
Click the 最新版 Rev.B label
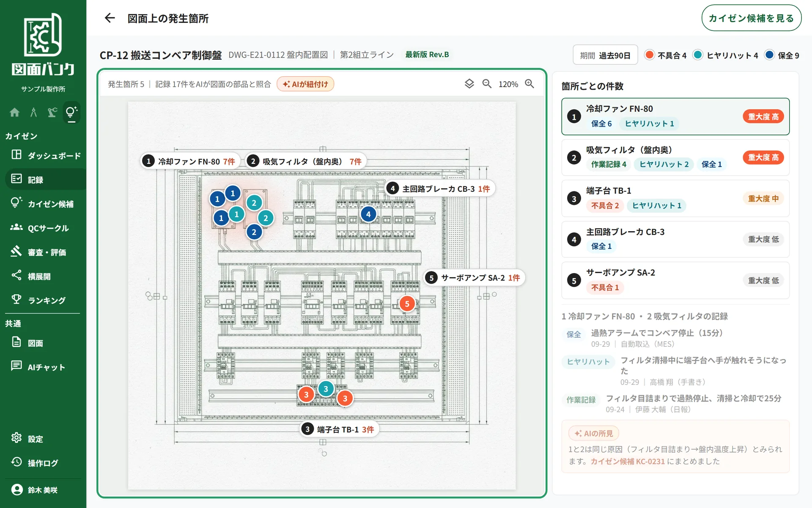427,55
